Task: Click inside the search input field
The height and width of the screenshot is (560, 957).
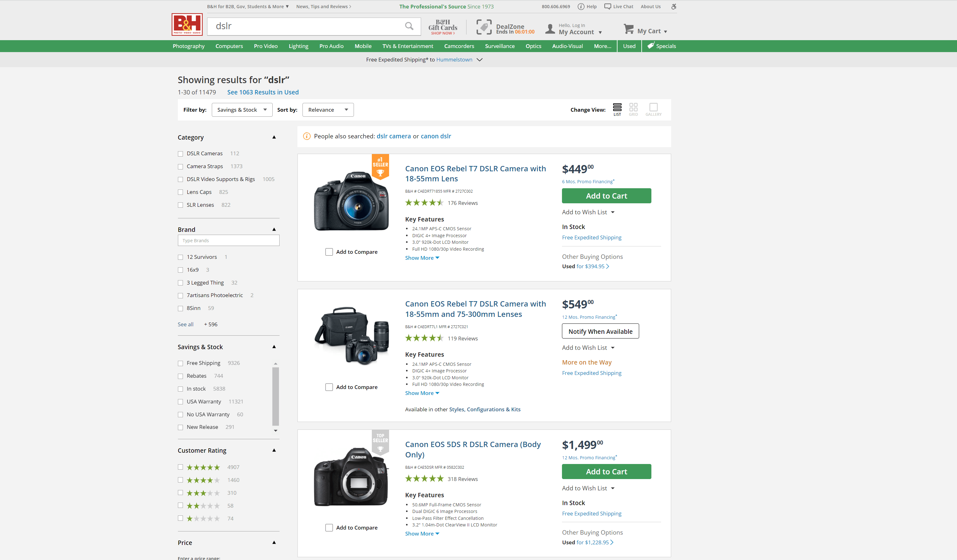Action: 304,26
